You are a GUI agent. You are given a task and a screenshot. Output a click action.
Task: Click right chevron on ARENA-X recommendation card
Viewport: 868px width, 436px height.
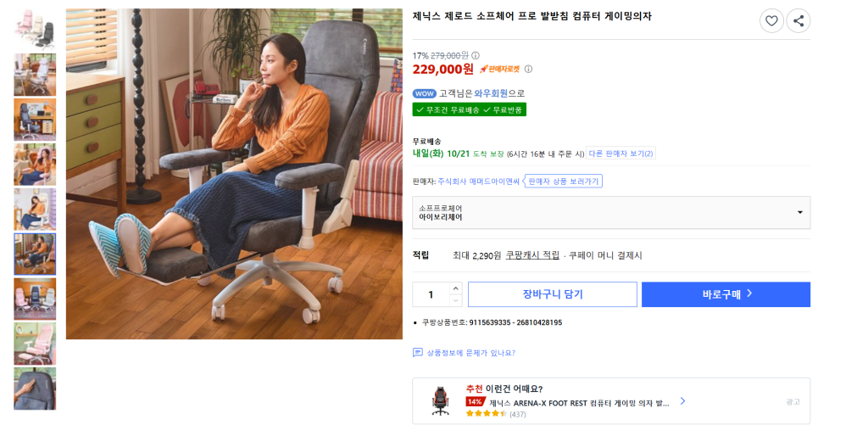(x=682, y=401)
